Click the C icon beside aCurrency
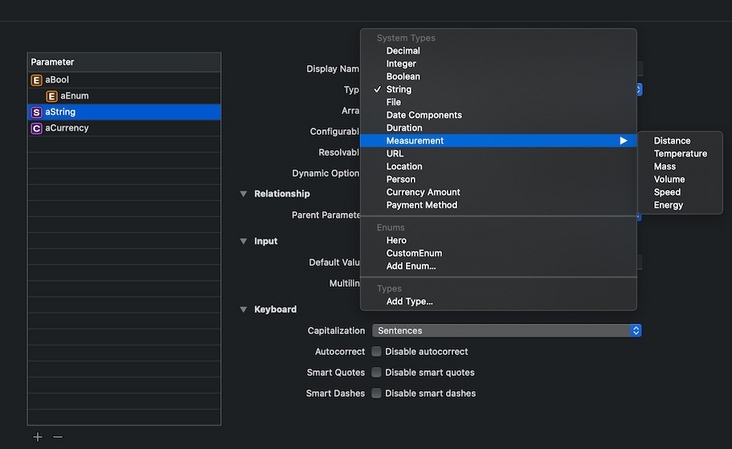The image size is (732, 449). point(36,128)
